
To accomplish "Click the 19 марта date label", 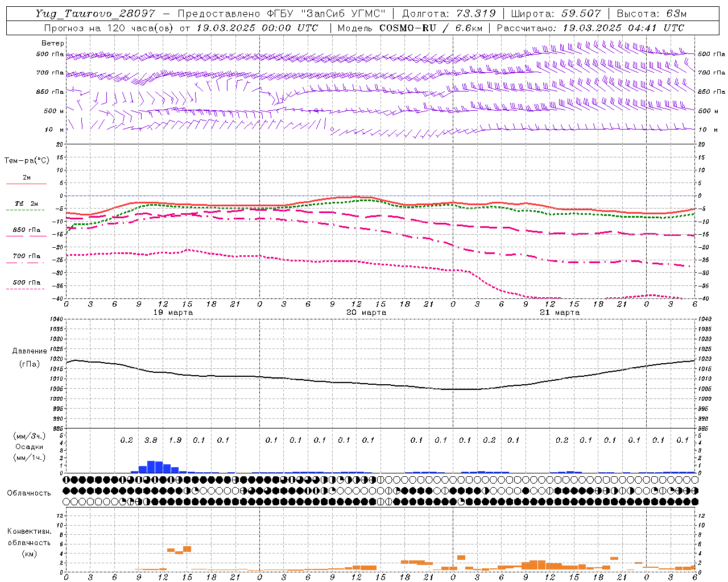I will point(173,313).
